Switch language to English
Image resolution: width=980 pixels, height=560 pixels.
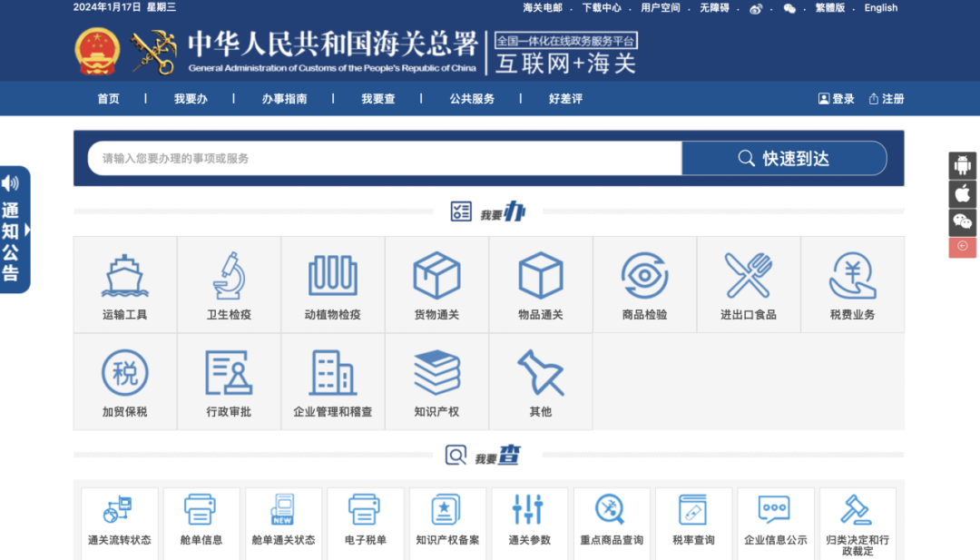(x=880, y=8)
